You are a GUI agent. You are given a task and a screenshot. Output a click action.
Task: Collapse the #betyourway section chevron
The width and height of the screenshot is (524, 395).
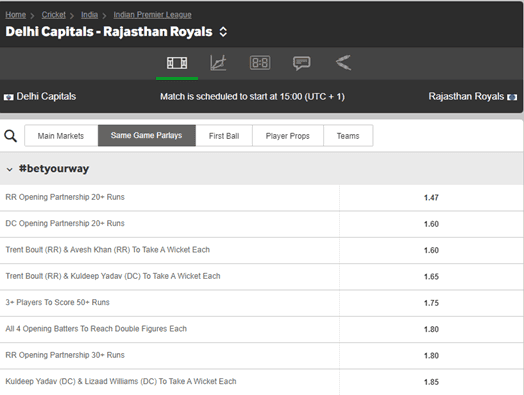[10, 169]
